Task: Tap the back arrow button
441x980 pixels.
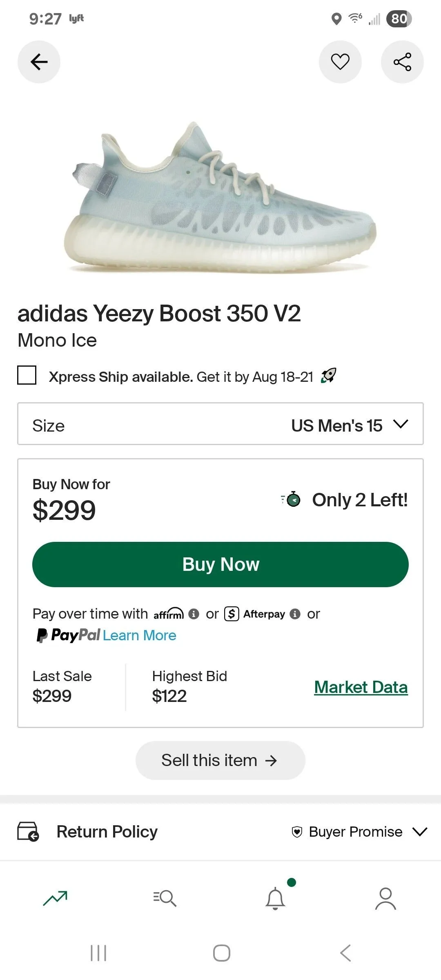Action: coord(39,62)
